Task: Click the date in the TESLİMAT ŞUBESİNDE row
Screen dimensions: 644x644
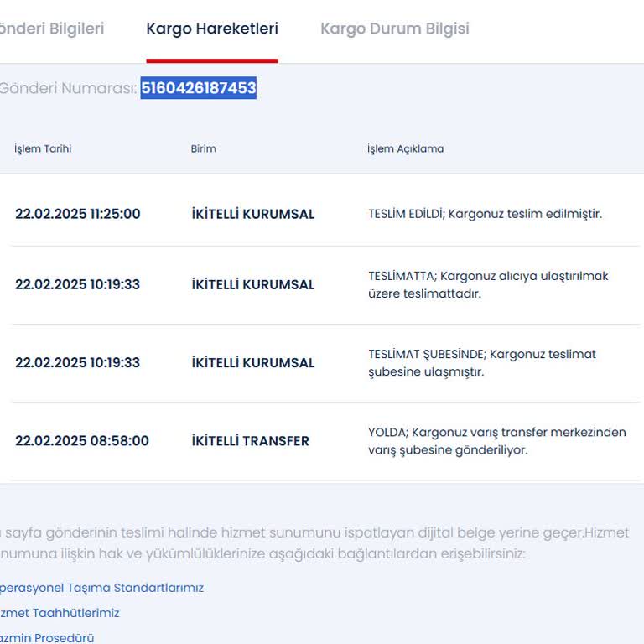Action: (x=78, y=362)
